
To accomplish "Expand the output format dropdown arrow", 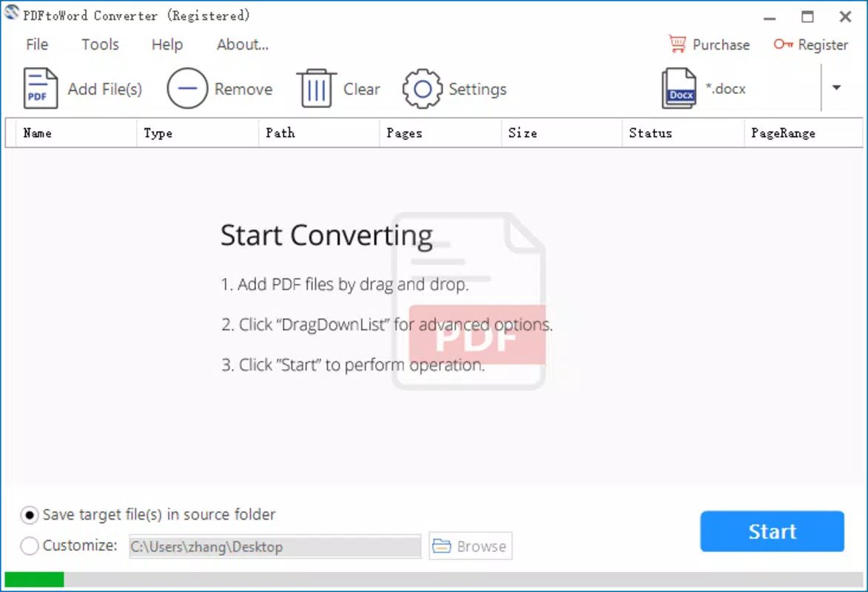I will pyautogui.click(x=836, y=87).
